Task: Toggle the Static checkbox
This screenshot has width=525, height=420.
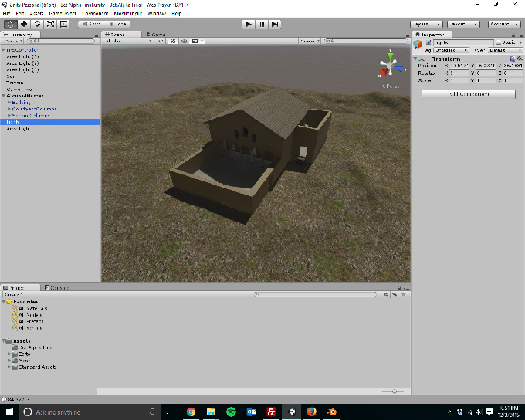Action: [x=499, y=42]
